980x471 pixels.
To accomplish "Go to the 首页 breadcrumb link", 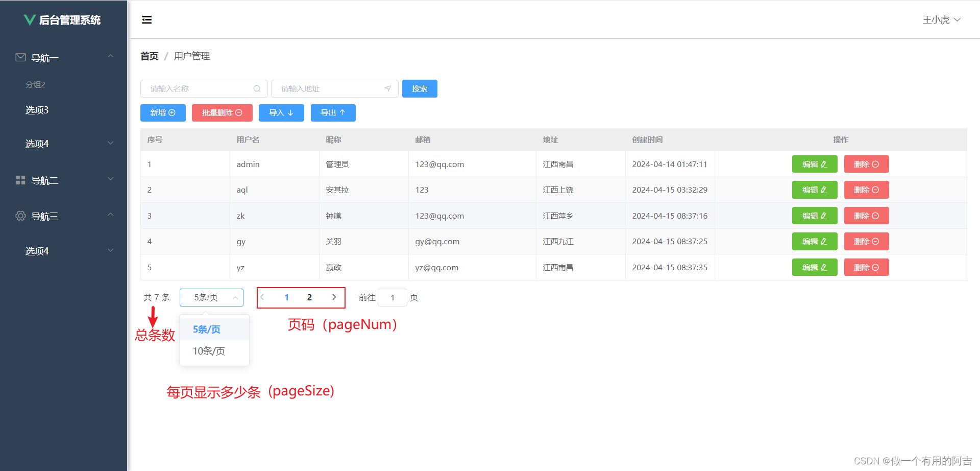I will 150,56.
